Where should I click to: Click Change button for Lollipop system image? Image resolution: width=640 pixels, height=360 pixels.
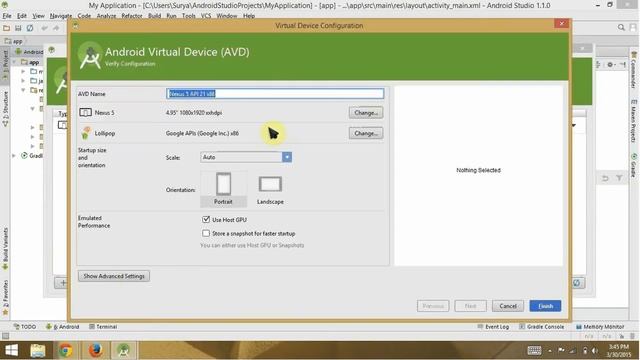point(366,133)
